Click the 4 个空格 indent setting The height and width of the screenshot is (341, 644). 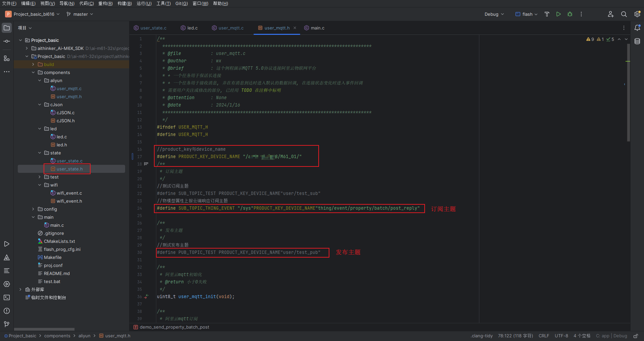[x=582, y=336]
